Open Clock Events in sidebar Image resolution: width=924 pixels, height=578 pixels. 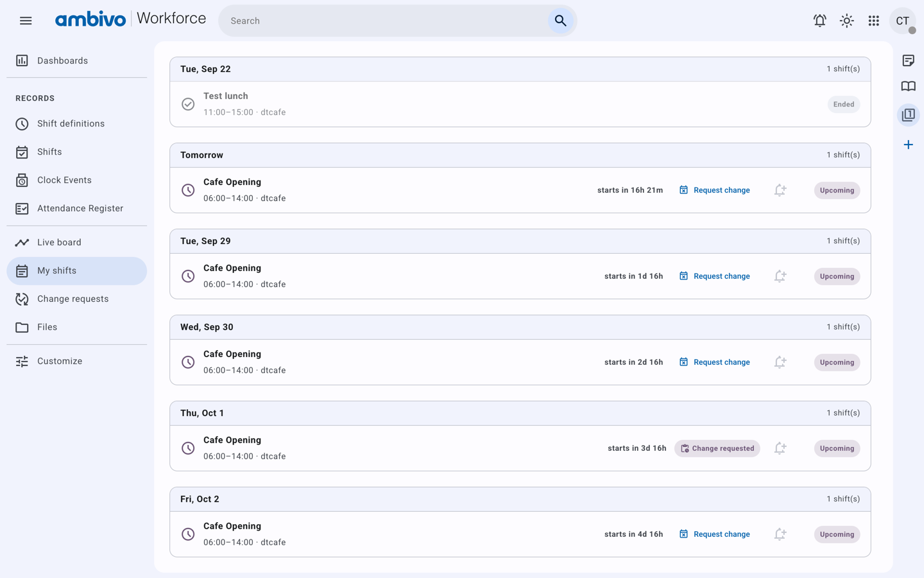click(76, 180)
